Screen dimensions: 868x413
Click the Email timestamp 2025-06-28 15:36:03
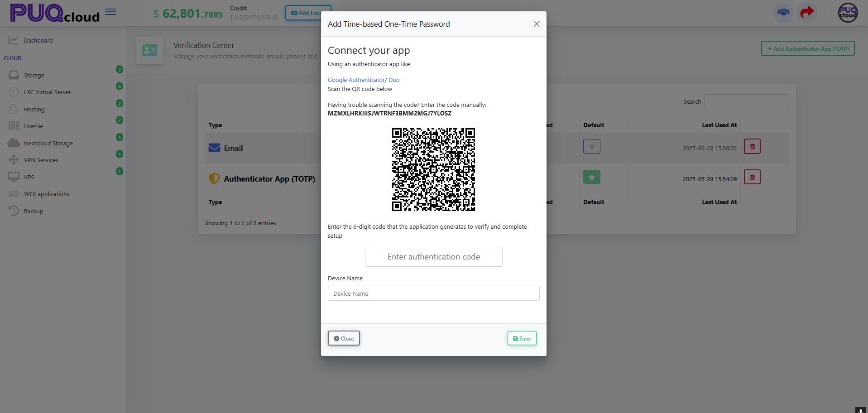pyautogui.click(x=710, y=149)
